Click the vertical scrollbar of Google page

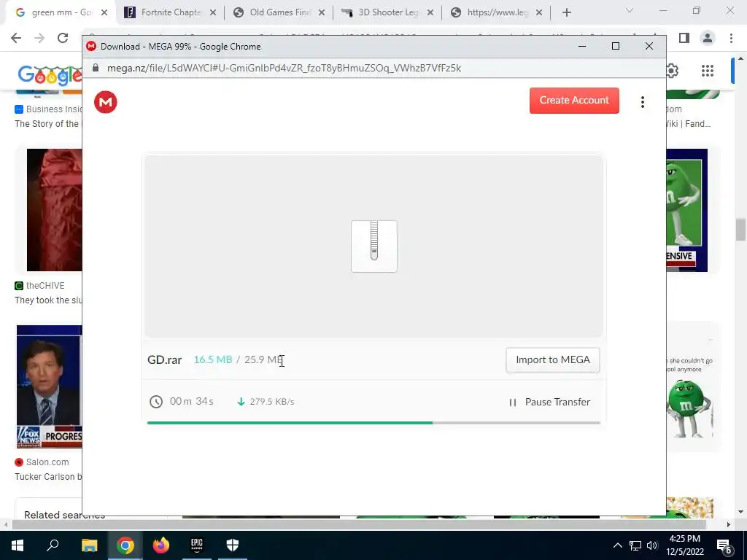pos(740,230)
